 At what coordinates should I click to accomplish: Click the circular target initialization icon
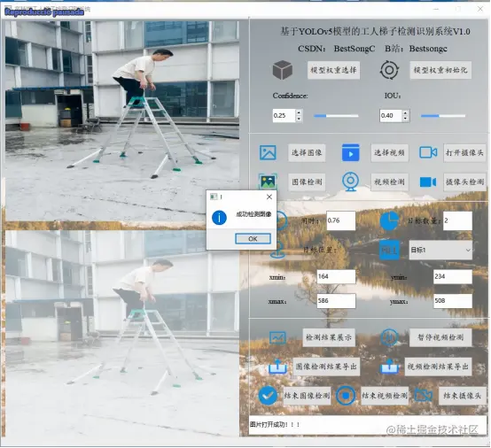389,70
